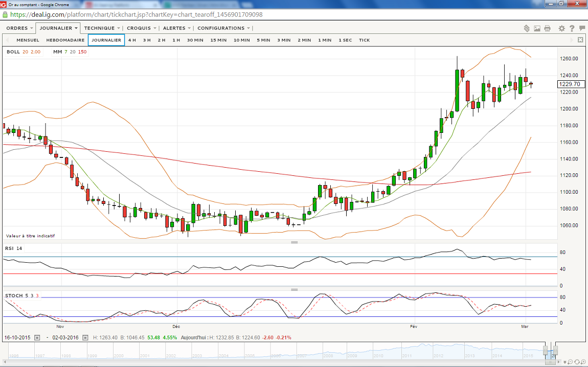Open the ALERTES menu
The height and width of the screenshot is (367, 588).
(177, 28)
